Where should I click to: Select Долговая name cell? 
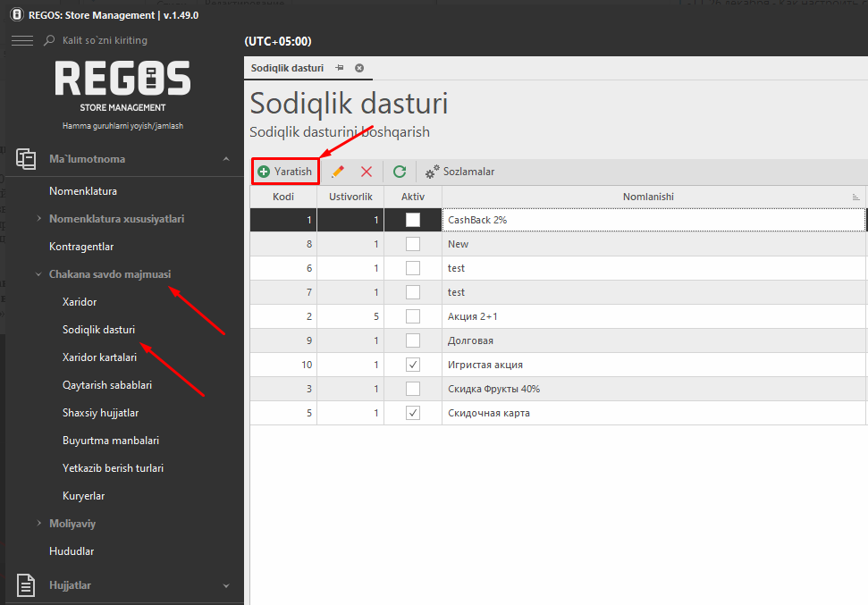click(x=655, y=340)
